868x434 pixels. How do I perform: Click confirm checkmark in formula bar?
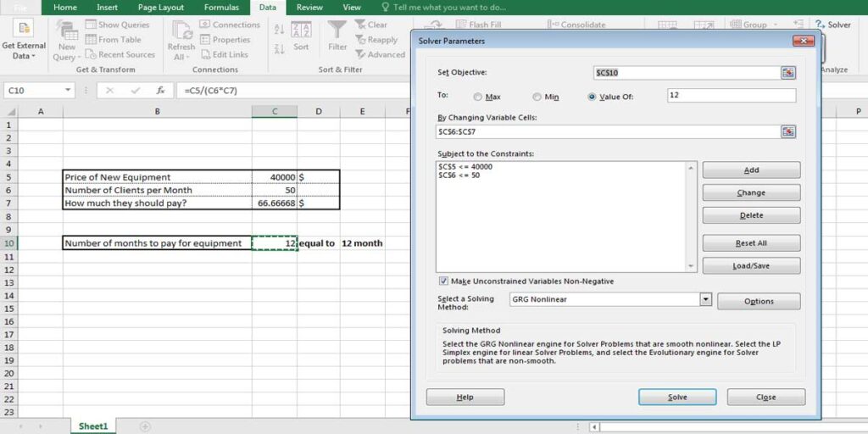(x=135, y=90)
